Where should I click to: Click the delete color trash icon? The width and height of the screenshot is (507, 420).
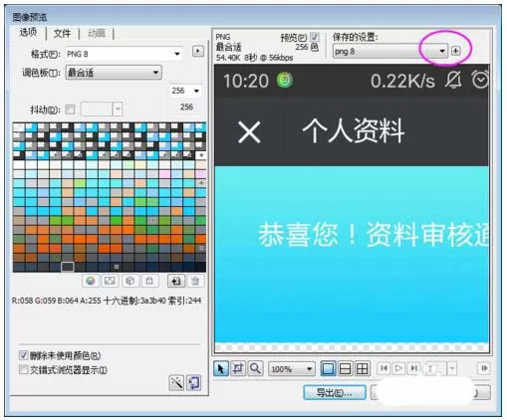coord(195,281)
